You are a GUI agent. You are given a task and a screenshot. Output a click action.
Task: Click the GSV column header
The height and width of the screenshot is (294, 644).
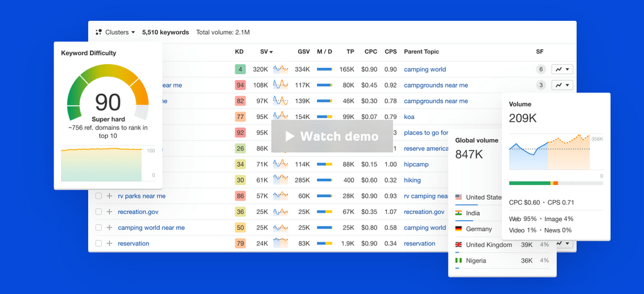pyautogui.click(x=304, y=52)
